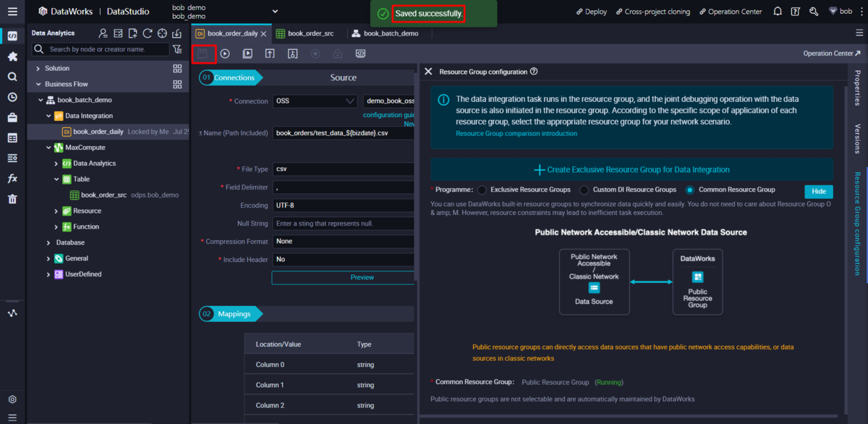This screenshot has height=424, width=868.
Task: Click the Preview button
Action: pos(362,278)
